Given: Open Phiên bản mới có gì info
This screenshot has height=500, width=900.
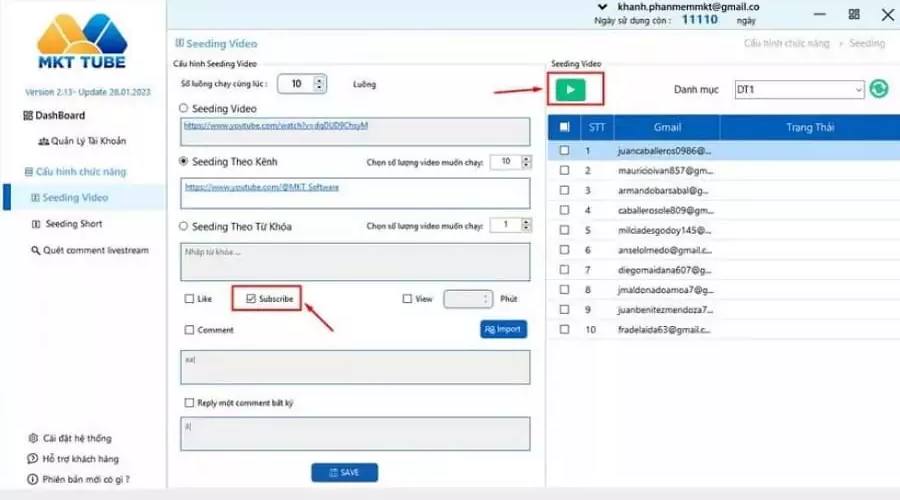Looking at the screenshot, I should coord(79,479).
